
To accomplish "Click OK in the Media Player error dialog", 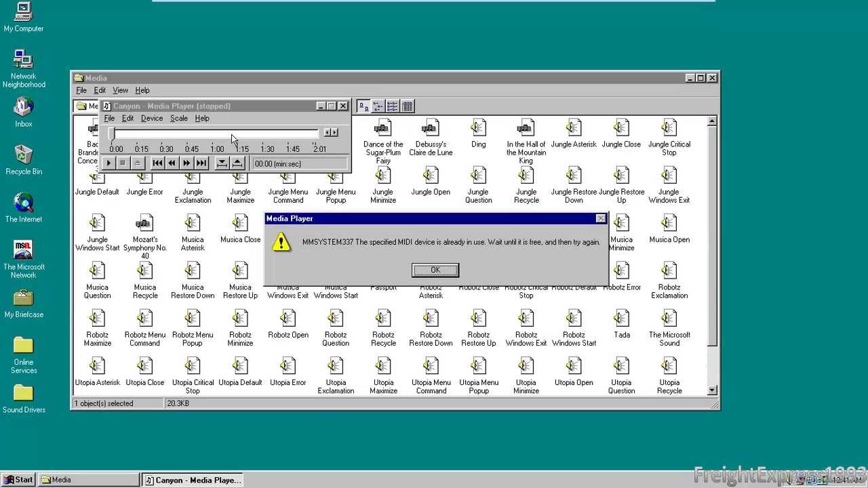I will tap(435, 270).
